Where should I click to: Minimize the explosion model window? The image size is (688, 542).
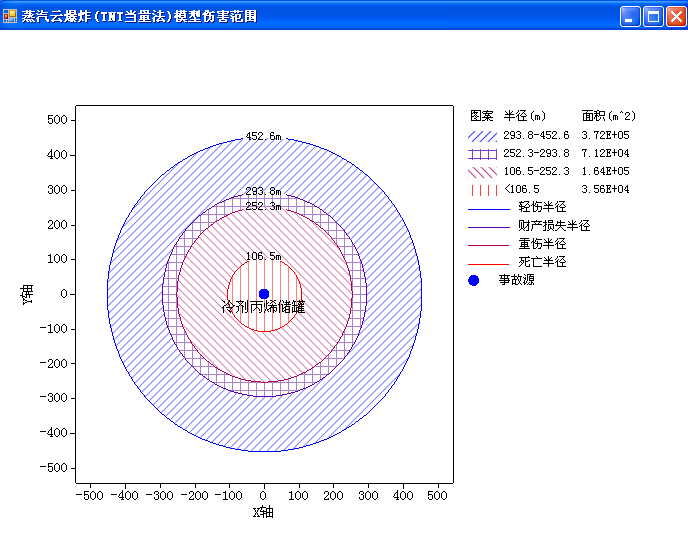pos(630,17)
